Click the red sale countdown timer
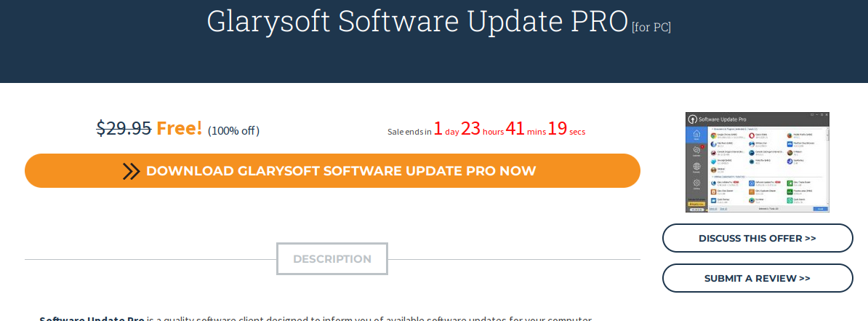The width and height of the screenshot is (868, 321). click(510, 130)
